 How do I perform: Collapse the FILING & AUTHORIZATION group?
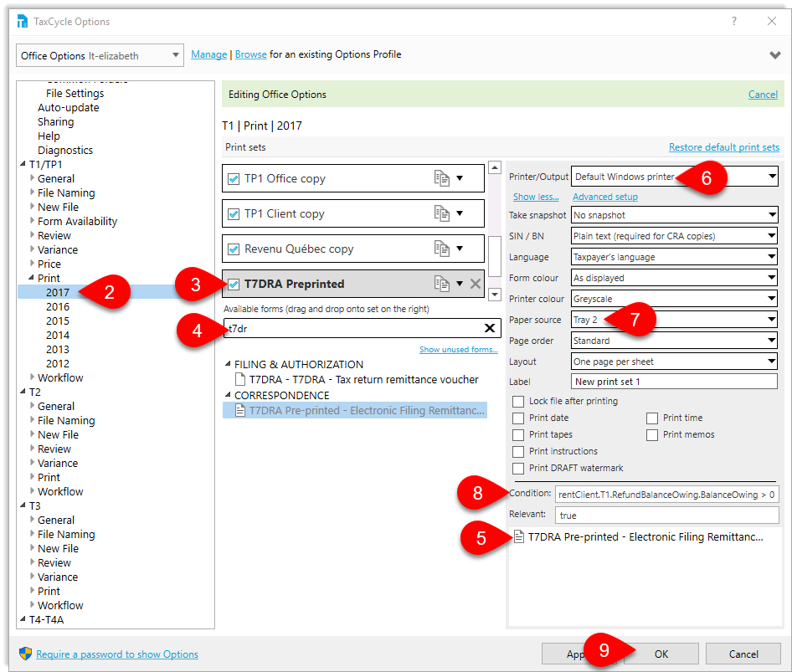tap(228, 363)
